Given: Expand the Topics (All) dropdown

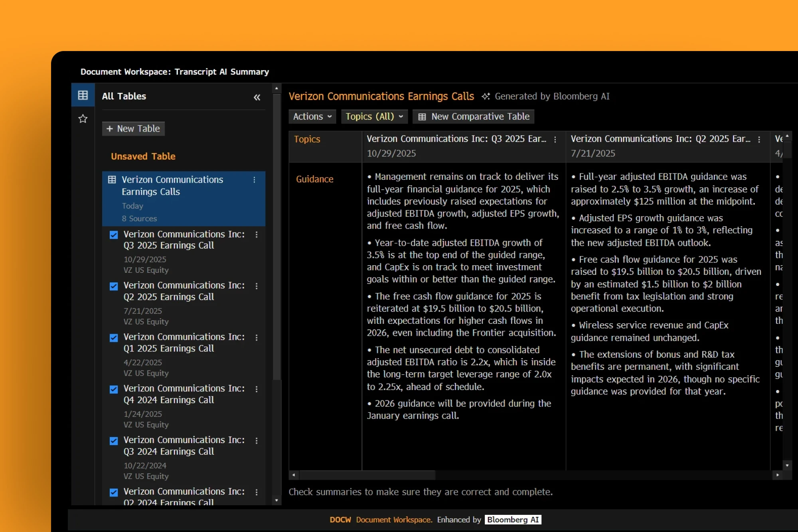Looking at the screenshot, I should click(374, 116).
